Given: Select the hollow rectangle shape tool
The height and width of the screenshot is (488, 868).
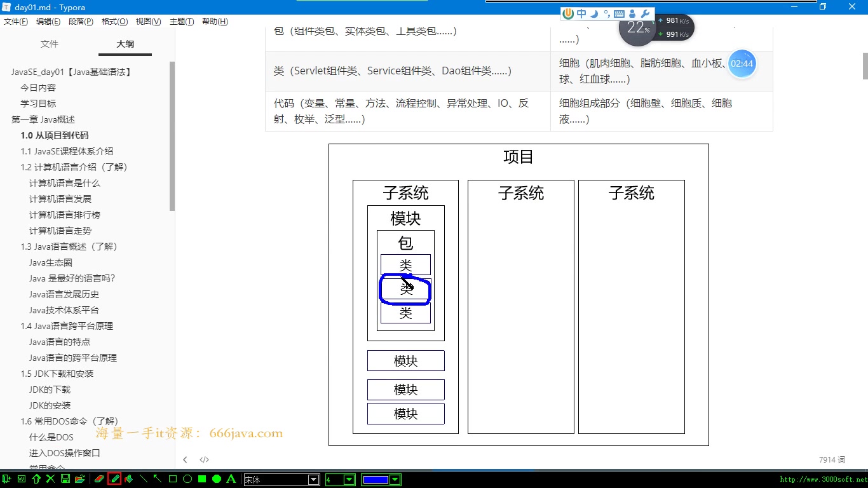Looking at the screenshot, I should [172, 479].
